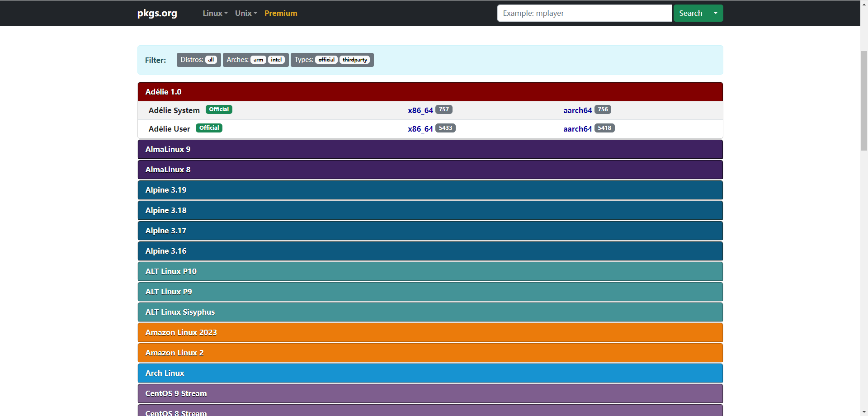The height and width of the screenshot is (416, 868).
Task: Click the 5433 package count badge
Action: pyautogui.click(x=445, y=128)
